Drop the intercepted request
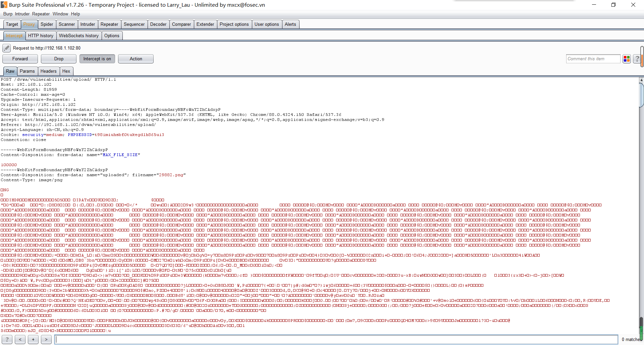 59,59
